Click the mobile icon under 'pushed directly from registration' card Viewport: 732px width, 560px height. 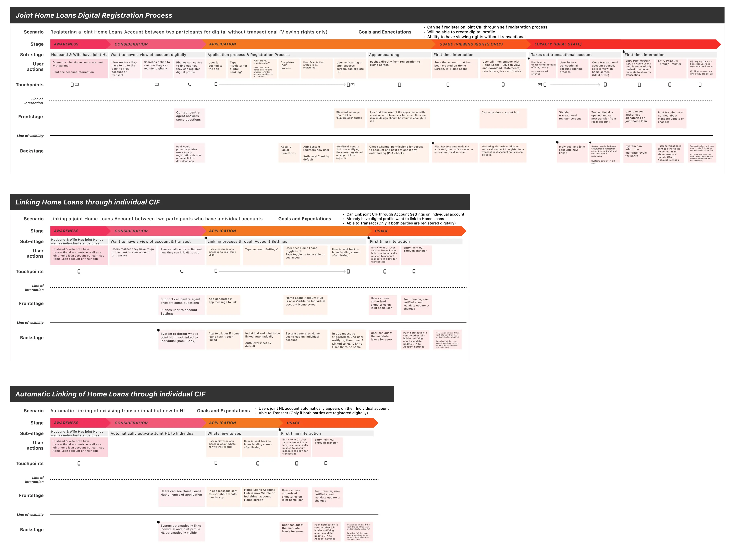pos(400,85)
